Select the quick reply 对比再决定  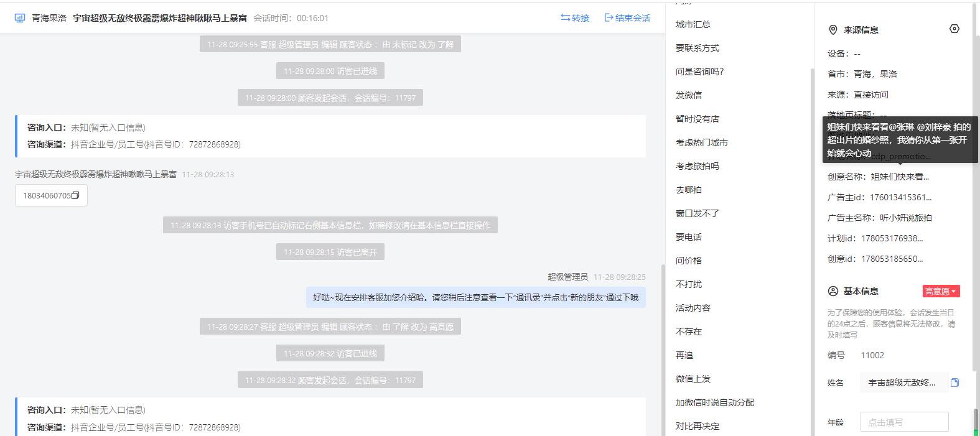click(x=698, y=426)
